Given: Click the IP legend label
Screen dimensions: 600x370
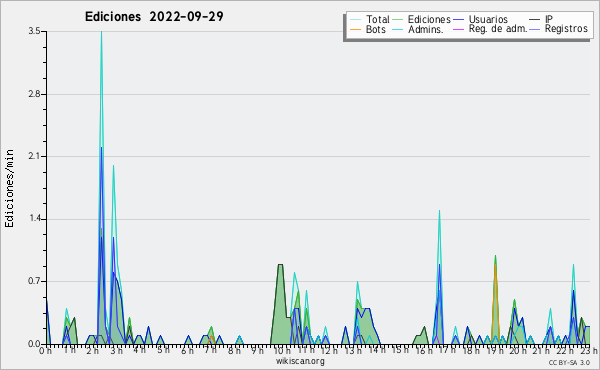Looking at the screenshot, I should pyautogui.click(x=549, y=19).
